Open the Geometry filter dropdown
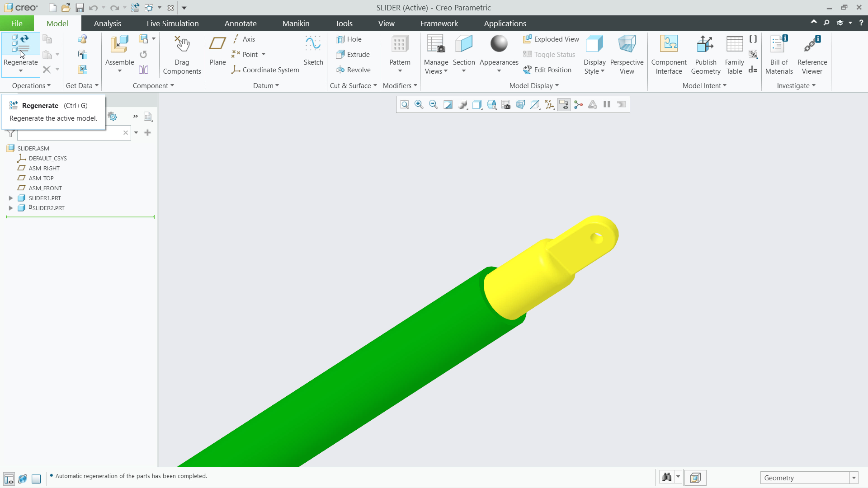 tap(853, 478)
